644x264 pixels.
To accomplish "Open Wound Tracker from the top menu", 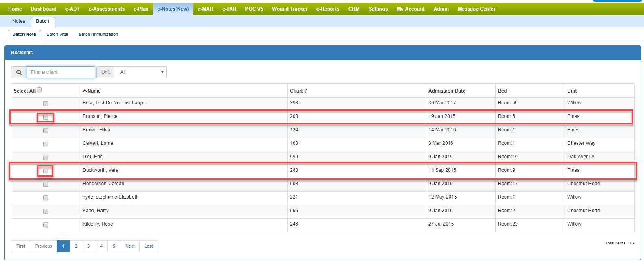I will click(290, 9).
